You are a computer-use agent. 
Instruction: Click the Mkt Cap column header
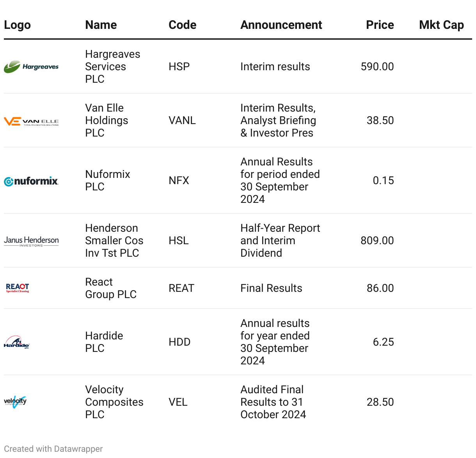[441, 25]
